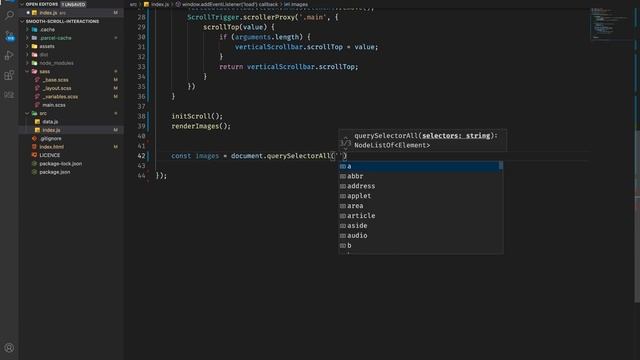Screen dimensions: 640x360
Task: Open the Remote Explorer activity icon
Action: (9, 95)
